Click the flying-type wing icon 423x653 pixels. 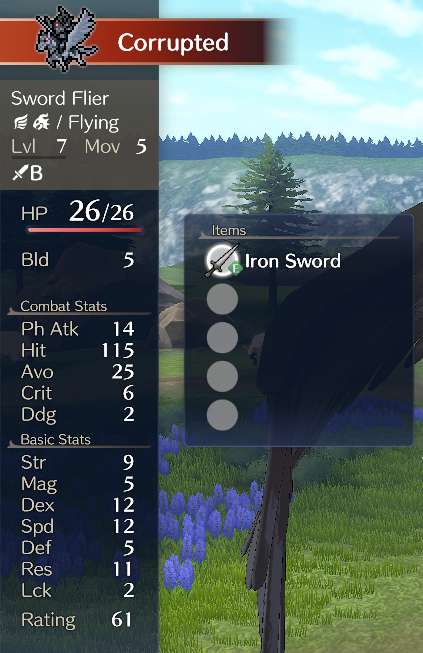point(20,122)
